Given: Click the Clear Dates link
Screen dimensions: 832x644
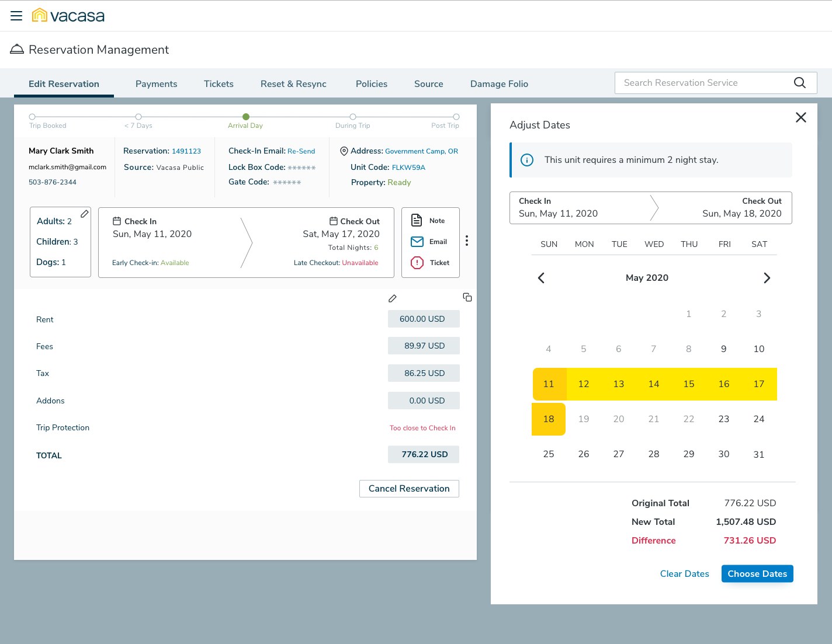Looking at the screenshot, I should (685, 574).
